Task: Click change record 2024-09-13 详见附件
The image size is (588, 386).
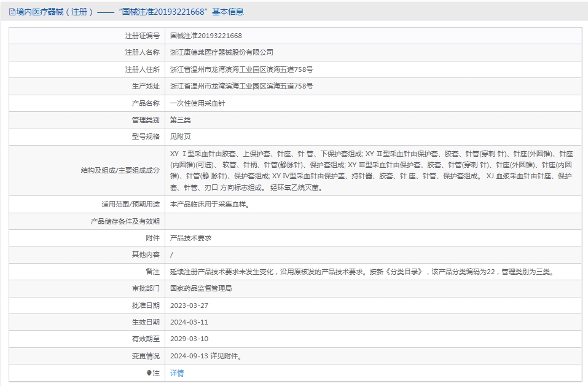Action: [206, 356]
